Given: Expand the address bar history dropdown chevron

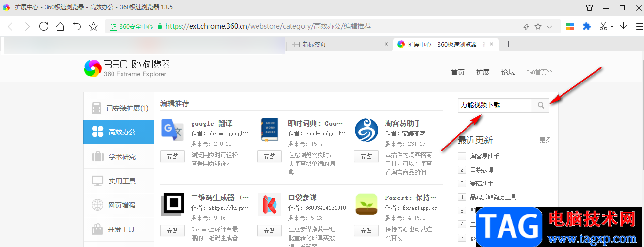Looking at the screenshot, I should pyautogui.click(x=549, y=27).
